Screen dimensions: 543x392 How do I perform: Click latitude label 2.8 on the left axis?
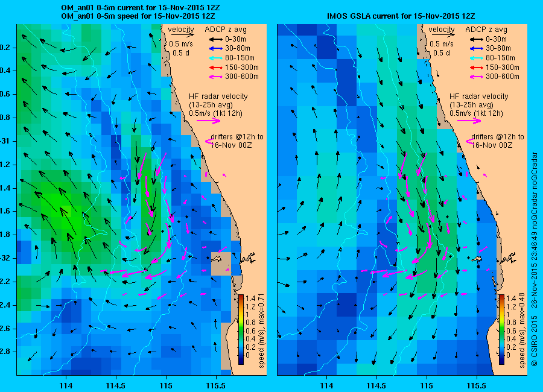5,352
